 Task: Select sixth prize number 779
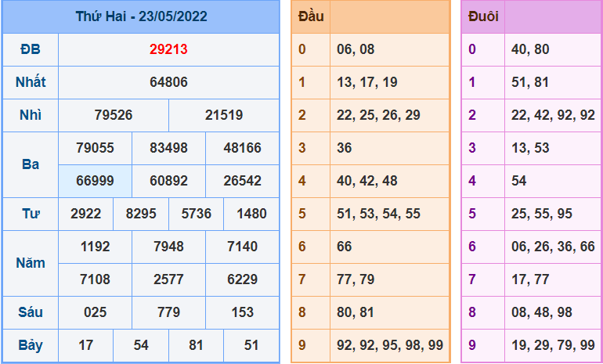(x=168, y=312)
